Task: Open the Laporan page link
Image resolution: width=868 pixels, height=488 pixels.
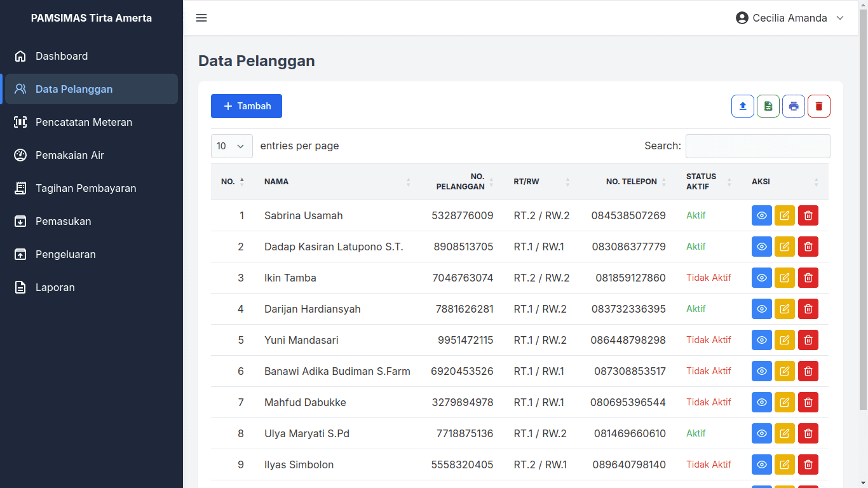Action: (x=55, y=287)
